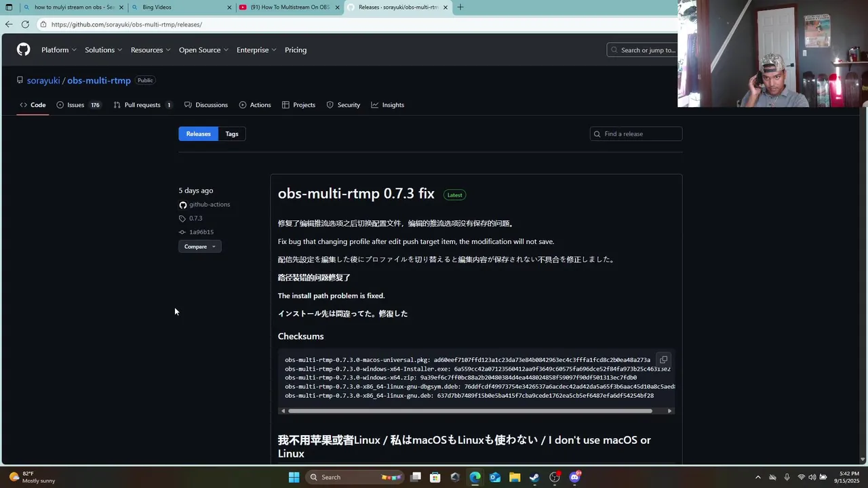
Task: Switch to the Insights tab
Action: pyautogui.click(x=388, y=105)
